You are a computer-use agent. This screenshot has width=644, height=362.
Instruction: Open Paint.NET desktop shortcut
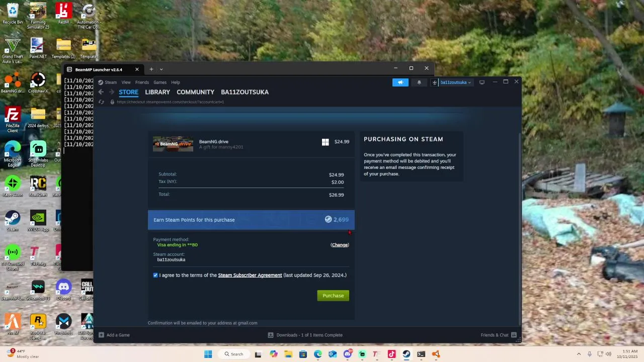click(x=38, y=48)
